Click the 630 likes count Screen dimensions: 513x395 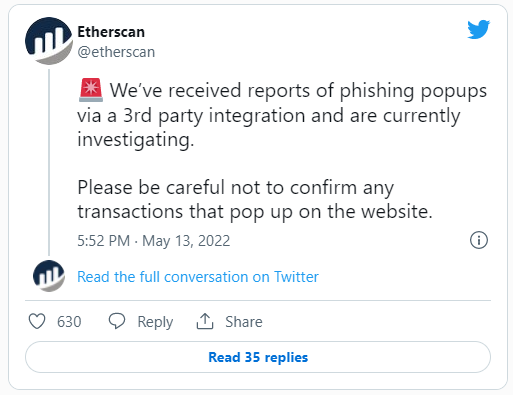tap(69, 322)
